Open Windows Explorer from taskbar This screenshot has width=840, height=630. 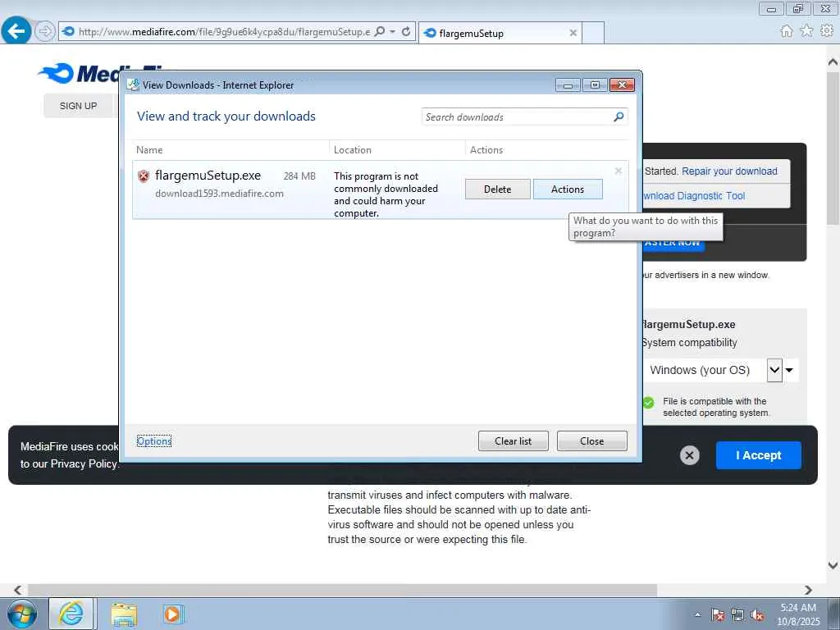pos(124,614)
